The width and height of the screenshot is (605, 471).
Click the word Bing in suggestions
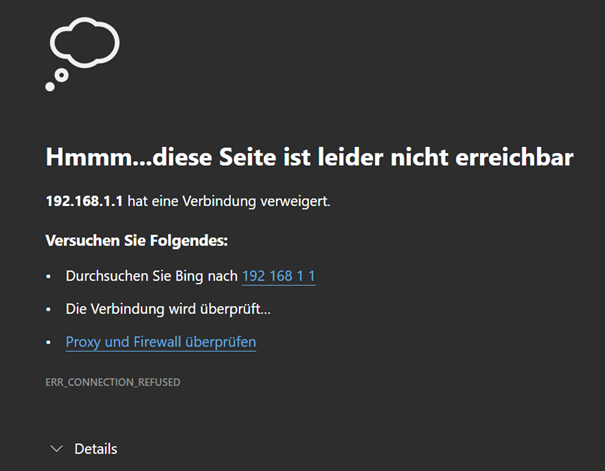tap(186, 275)
